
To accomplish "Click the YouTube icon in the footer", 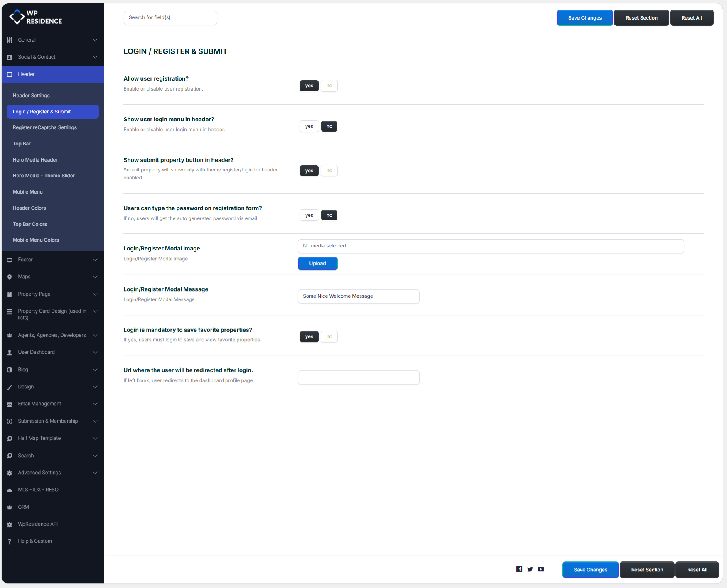I will click(x=540, y=569).
